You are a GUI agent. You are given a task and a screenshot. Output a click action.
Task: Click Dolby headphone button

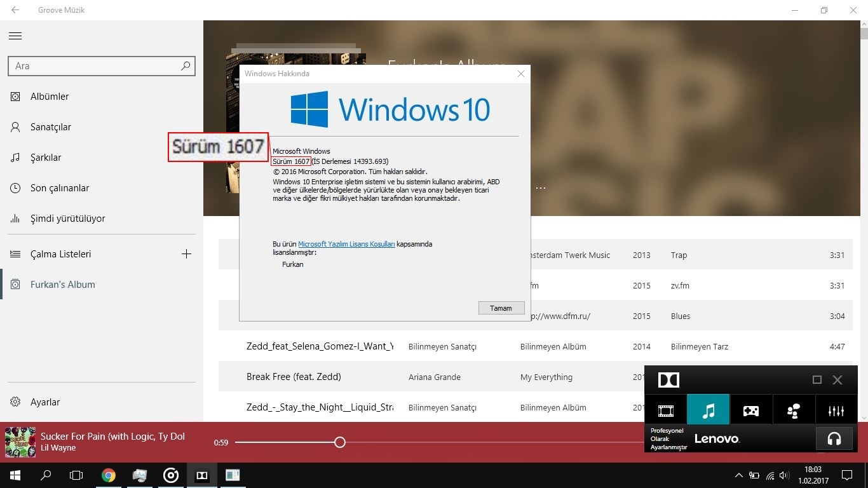click(834, 438)
